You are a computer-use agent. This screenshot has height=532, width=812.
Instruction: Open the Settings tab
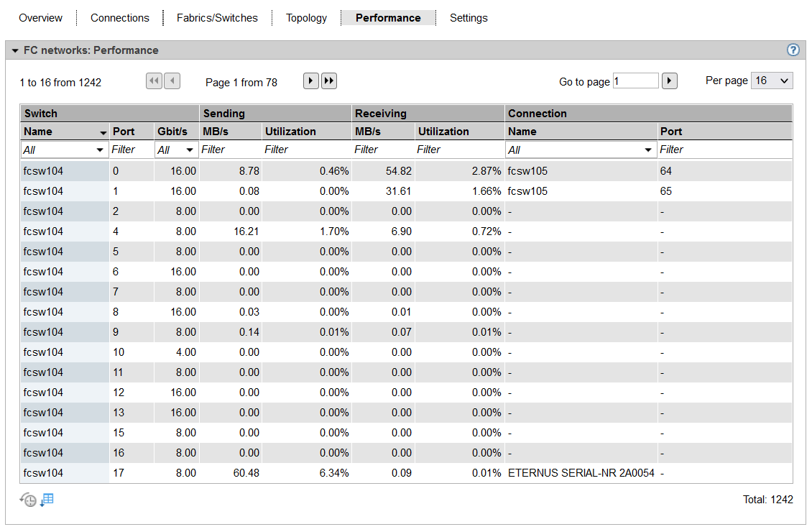[469, 18]
